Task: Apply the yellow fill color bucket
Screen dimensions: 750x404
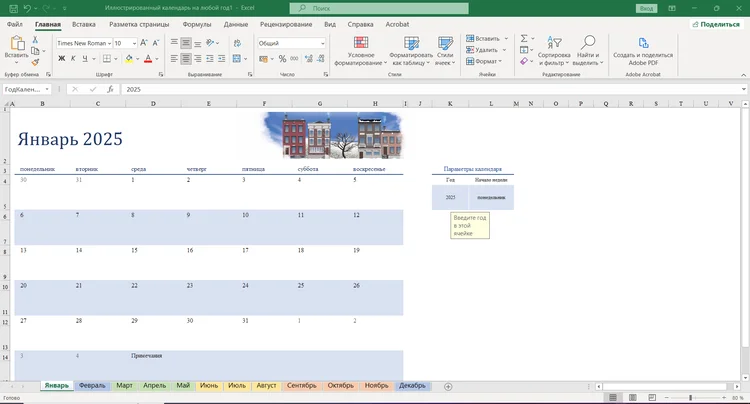Action: tap(129, 59)
